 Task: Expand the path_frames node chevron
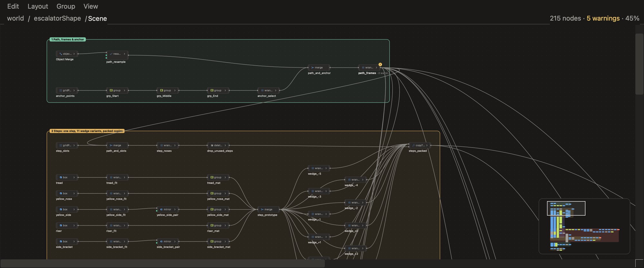click(376, 68)
